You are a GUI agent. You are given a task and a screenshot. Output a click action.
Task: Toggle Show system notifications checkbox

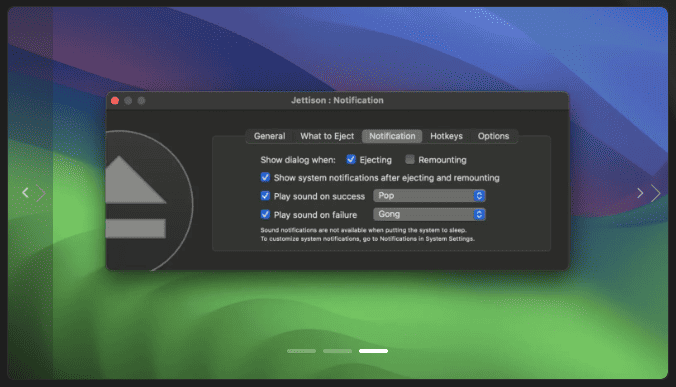(265, 178)
